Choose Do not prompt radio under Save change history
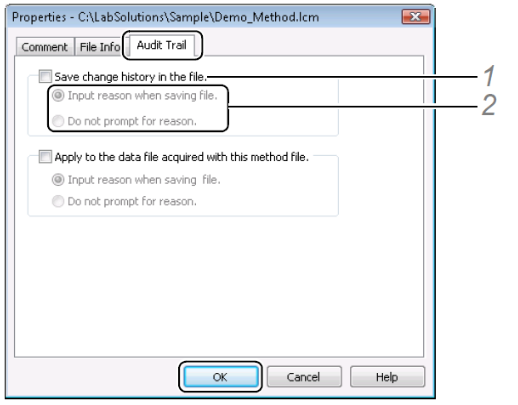518x405 pixels. pos(58,121)
